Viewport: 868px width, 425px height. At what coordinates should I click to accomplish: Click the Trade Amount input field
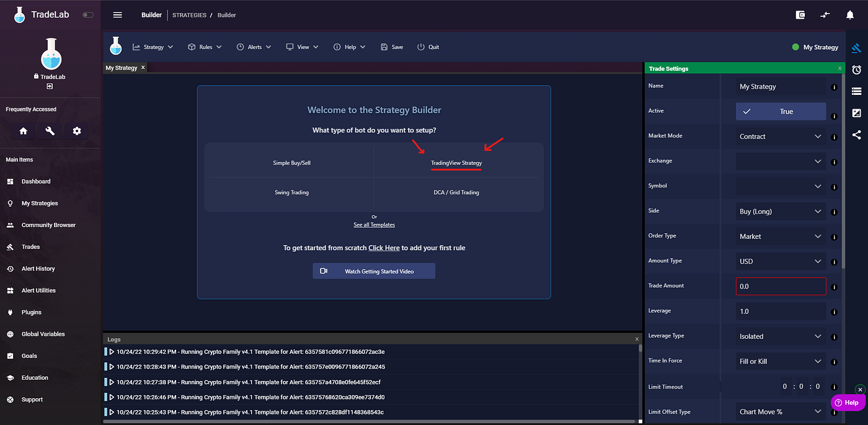click(x=781, y=287)
